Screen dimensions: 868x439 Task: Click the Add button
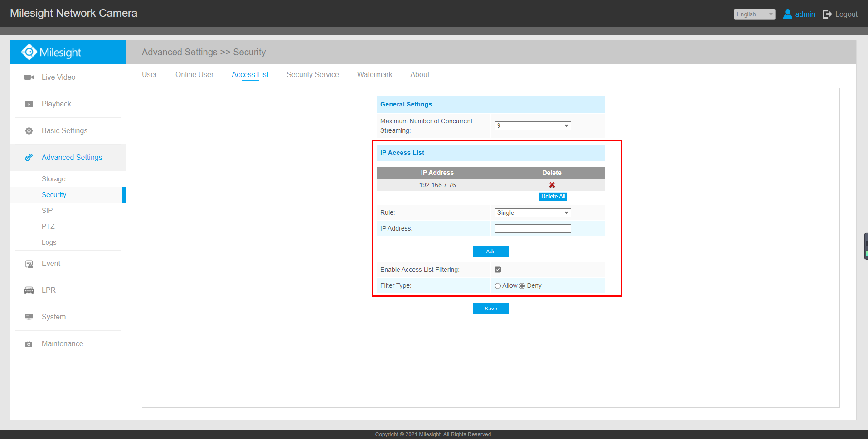491,251
